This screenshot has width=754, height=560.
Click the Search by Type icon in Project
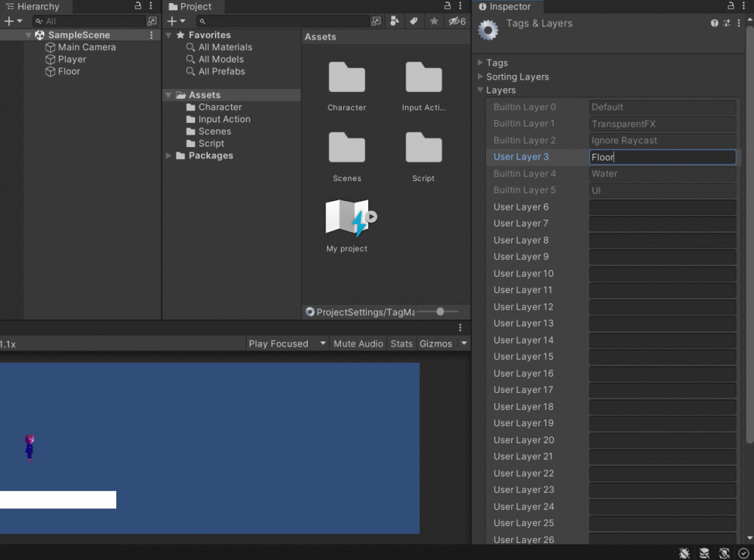395,21
